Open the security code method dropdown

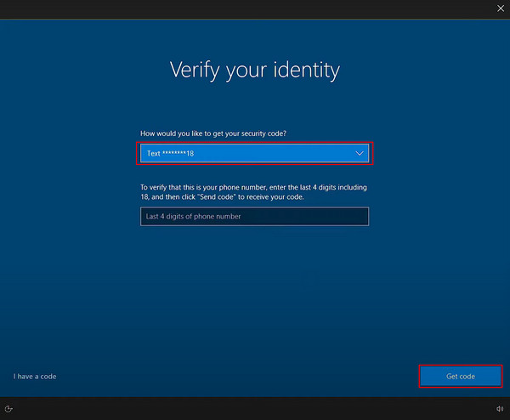(x=254, y=153)
